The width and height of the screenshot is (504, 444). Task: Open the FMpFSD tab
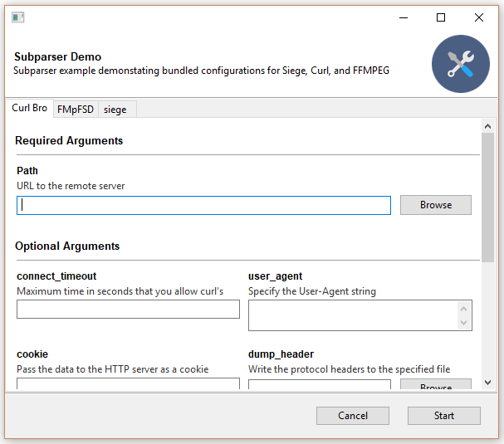[76, 110]
